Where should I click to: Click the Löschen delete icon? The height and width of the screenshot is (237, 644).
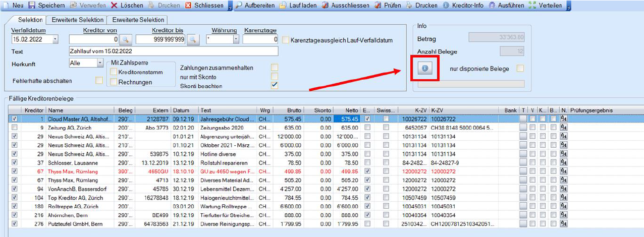tap(115, 5)
